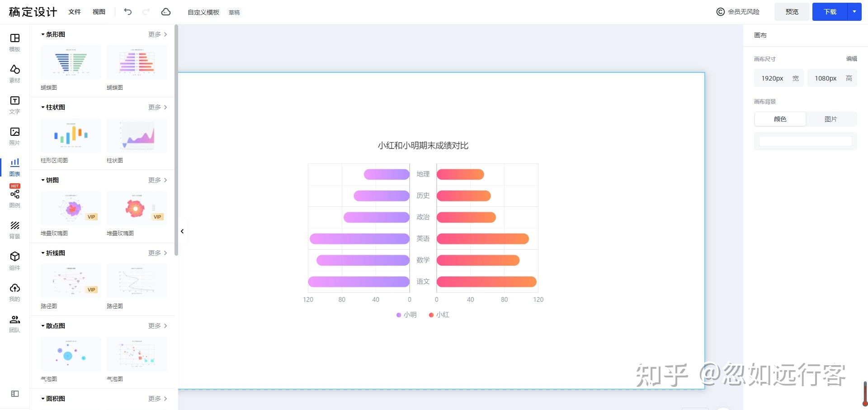Open the download dropdown arrow
The image size is (868, 410).
(854, 12)
